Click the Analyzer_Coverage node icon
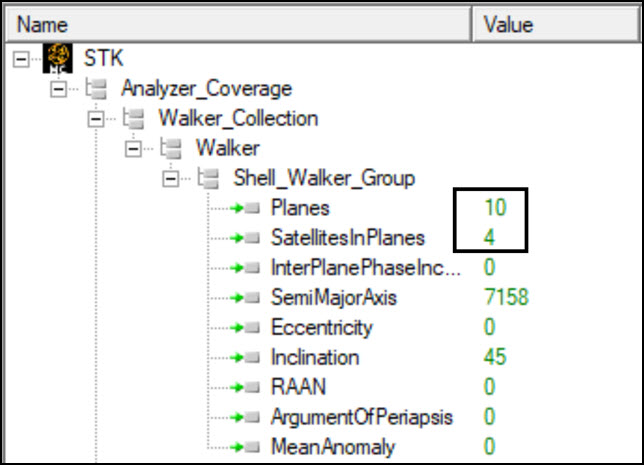 102,88
